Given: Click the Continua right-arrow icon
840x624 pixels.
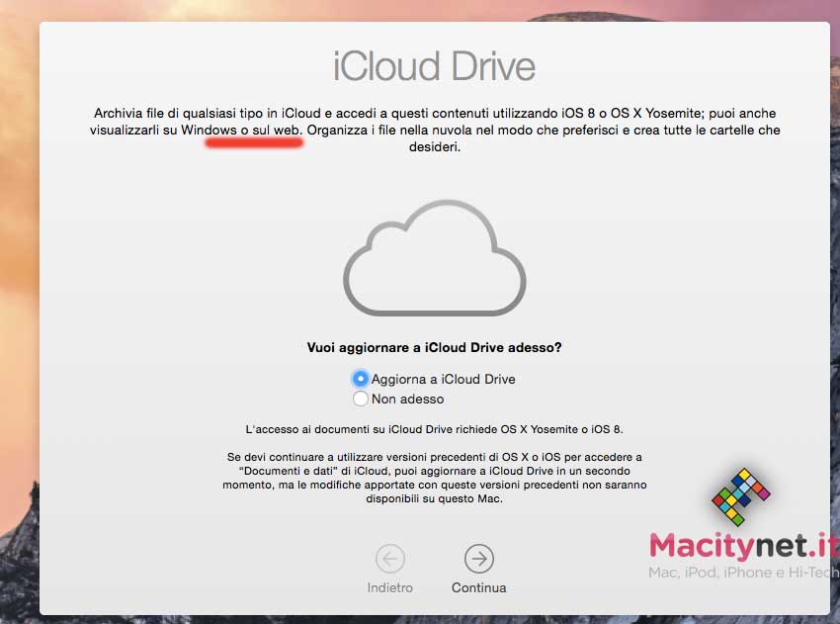Looking at the screenshot, I should 479,559.
